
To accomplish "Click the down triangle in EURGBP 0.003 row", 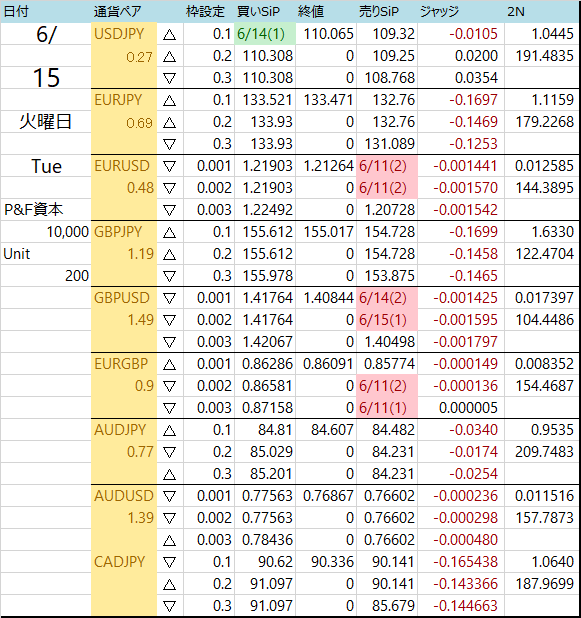I will 169,408.
